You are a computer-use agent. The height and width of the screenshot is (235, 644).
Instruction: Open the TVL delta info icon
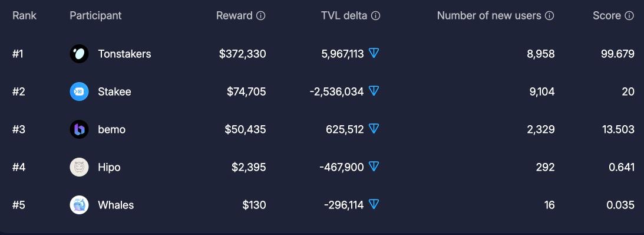tap(375, 16)
